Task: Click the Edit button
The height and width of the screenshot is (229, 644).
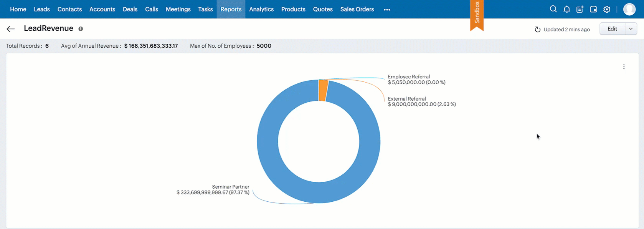Action: (x=612, y=29)
